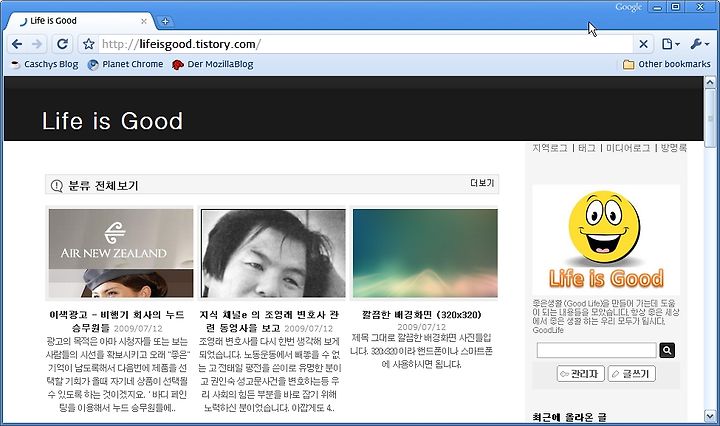The height and width of the screenshot is (426, 720).
Task: Click the Life is Good blog title
Action: pyautogui.click(x=112, y=121)
